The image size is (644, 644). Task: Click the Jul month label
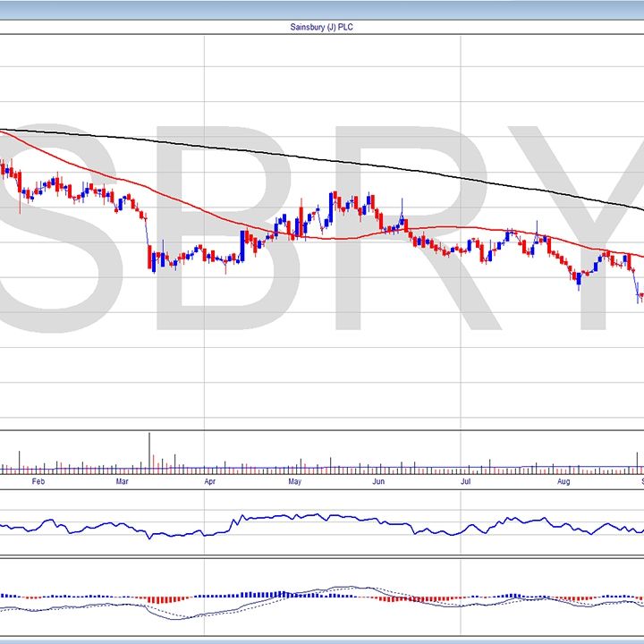pos(465,481)
